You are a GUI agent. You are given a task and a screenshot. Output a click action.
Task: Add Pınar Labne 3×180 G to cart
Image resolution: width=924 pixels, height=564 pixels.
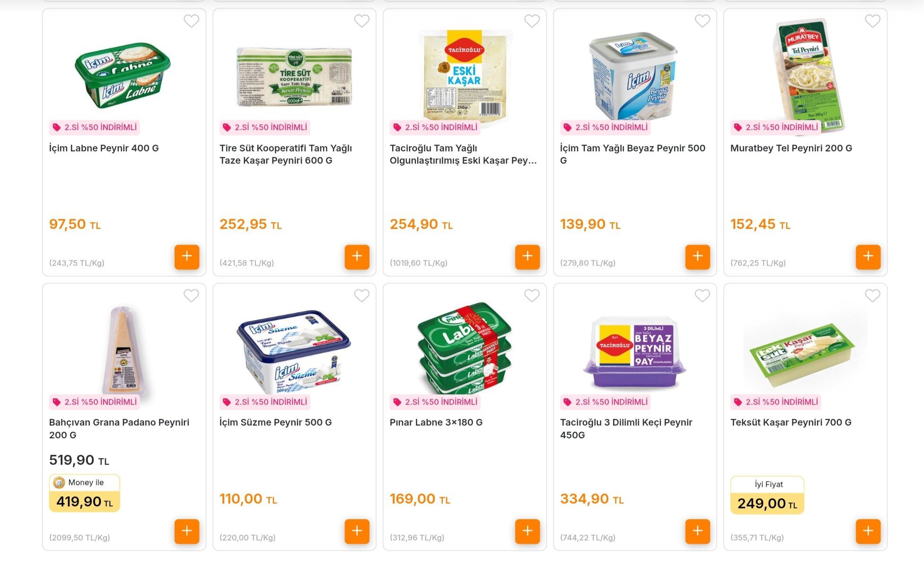click(528, 531)
